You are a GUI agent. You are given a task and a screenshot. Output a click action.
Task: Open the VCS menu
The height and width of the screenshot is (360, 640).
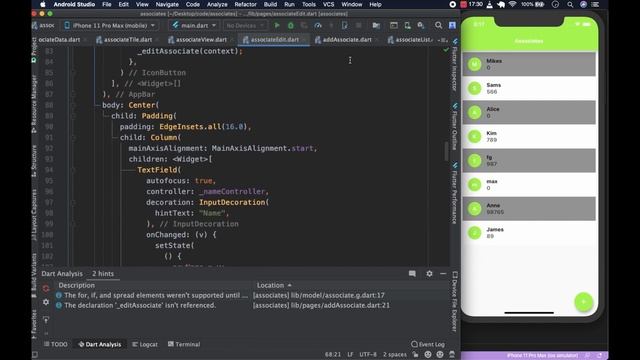coord(329,4)
